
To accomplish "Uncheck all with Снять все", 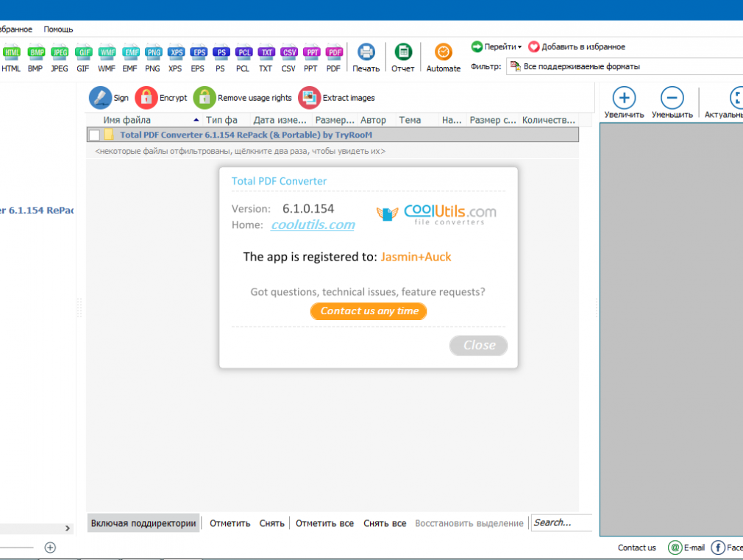I will click(385, 523).
